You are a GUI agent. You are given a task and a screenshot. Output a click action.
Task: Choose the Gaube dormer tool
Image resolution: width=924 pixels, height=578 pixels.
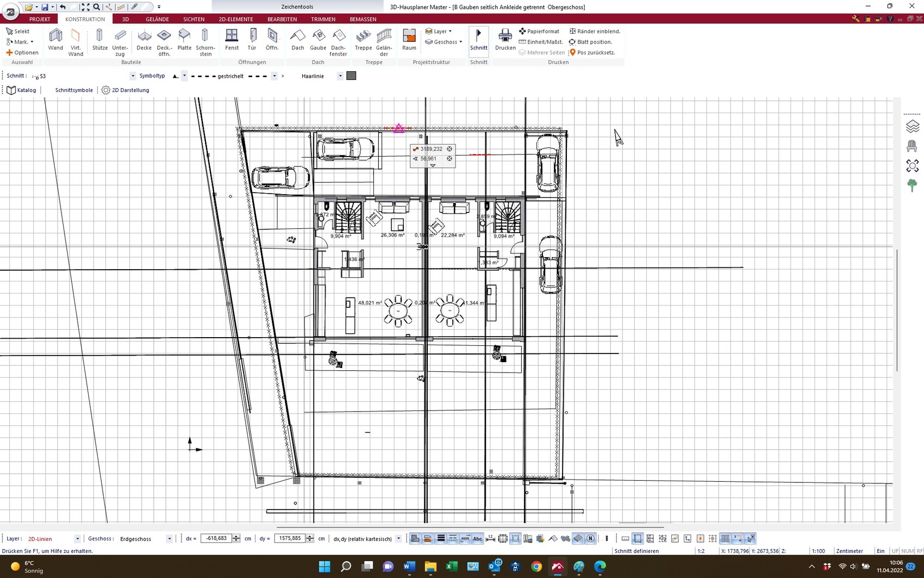click(318, 40)
